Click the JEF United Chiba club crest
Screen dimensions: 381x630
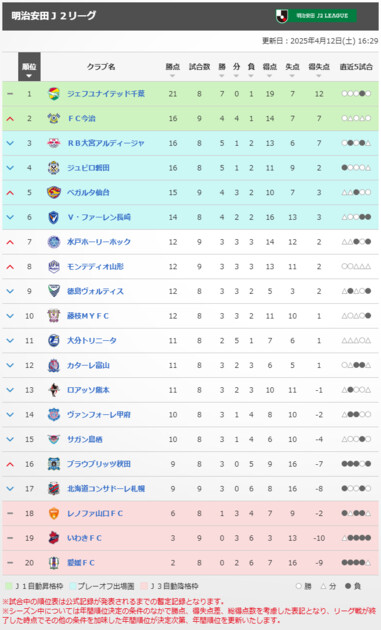[54, 94]
